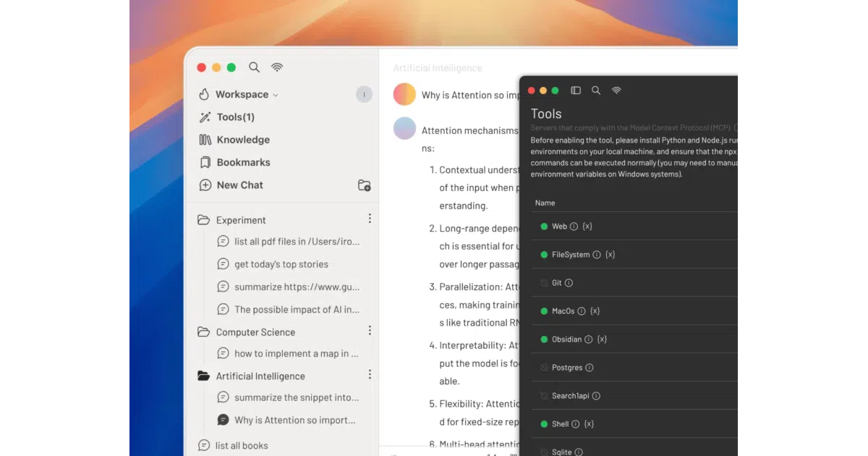Viewport: 868px width, 456px height.
Task: Open chat 'Why is Attention so import...'
Action: pos(286,420)
